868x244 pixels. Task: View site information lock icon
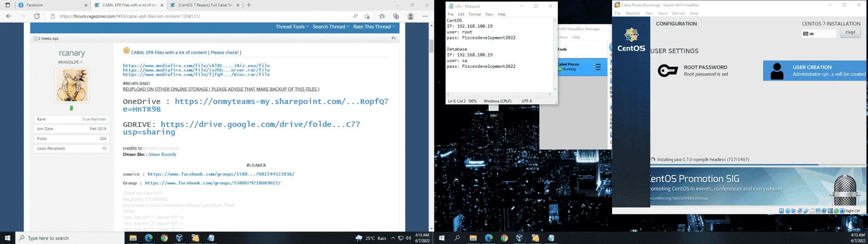tap(52, 16)
